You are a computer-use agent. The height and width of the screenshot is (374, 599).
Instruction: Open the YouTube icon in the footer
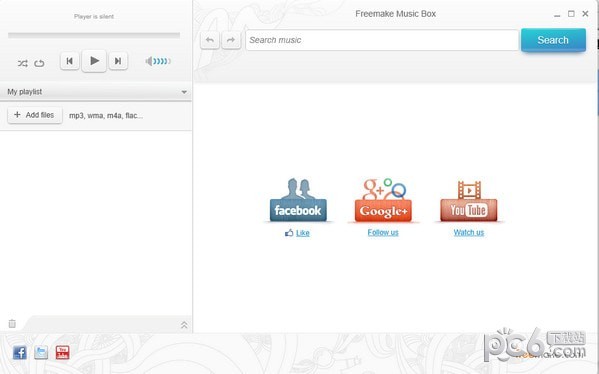(62, 352)
